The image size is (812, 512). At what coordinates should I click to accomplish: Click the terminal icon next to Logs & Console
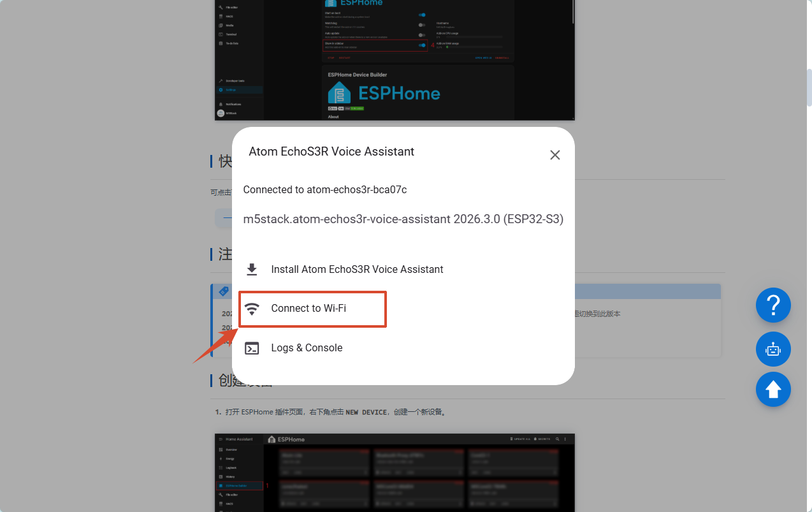[252, 348]
